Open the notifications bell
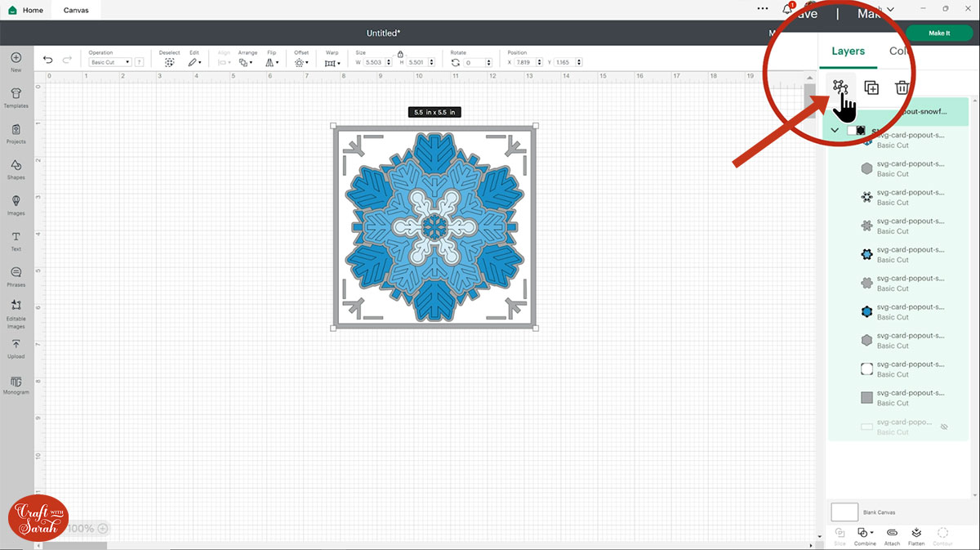This screenshot has height=550, width=980. [x=787, y=9]
